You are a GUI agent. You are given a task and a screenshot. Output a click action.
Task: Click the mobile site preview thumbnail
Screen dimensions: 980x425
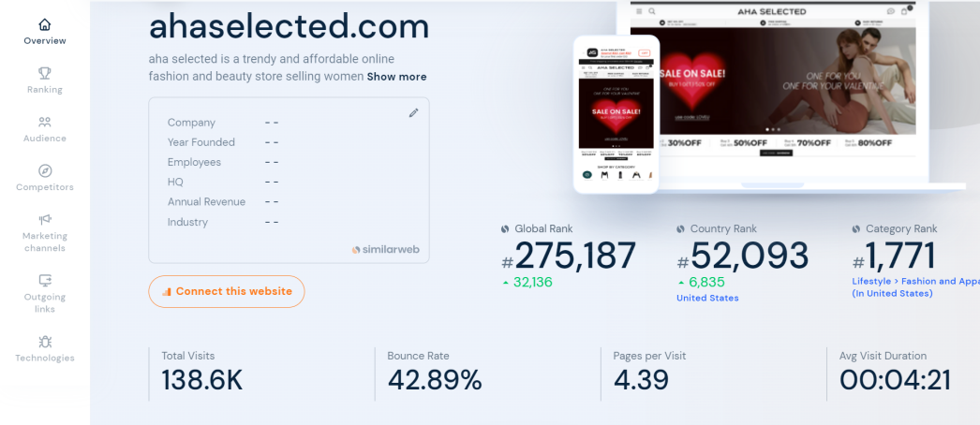(616, 114)
